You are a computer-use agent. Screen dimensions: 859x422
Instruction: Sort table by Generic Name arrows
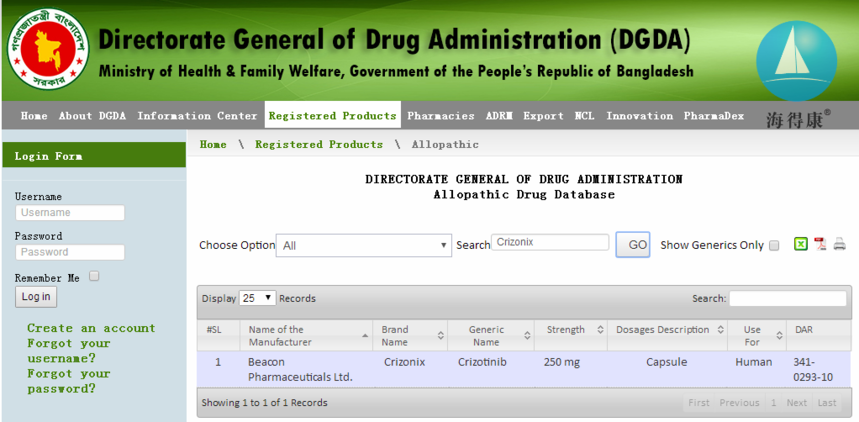tap(527, 335)
